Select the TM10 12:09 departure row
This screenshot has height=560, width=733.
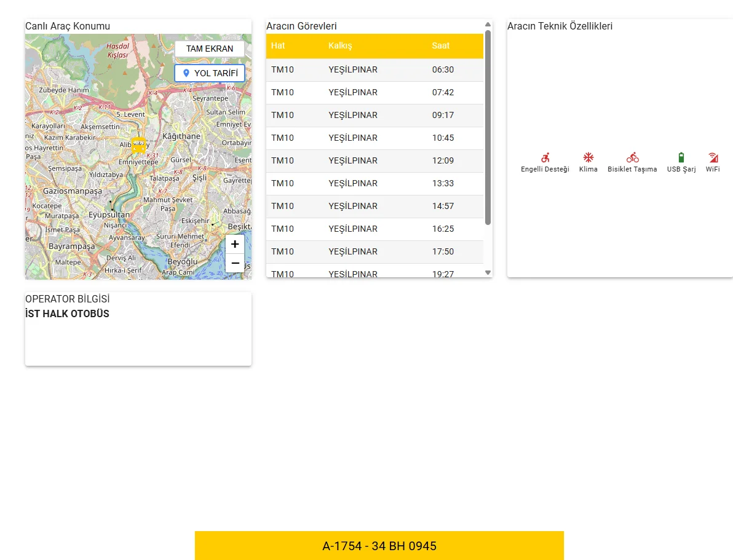pos(374,161)
